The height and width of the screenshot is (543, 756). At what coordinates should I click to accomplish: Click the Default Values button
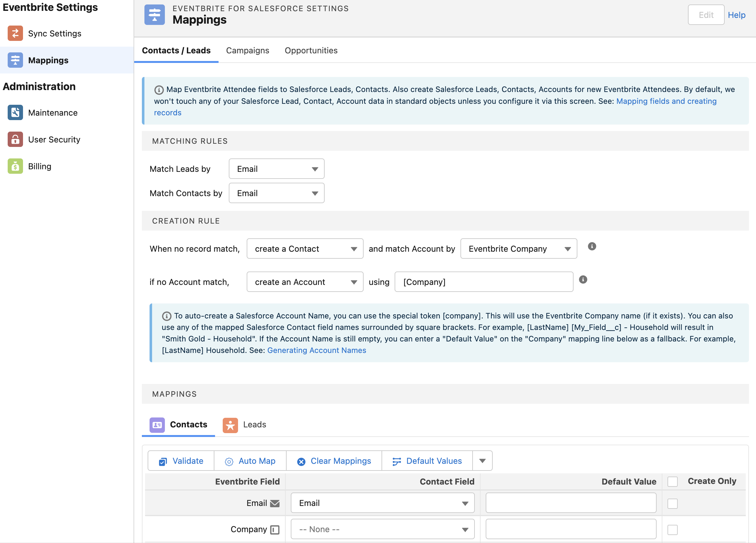click(x=427, y=461)
